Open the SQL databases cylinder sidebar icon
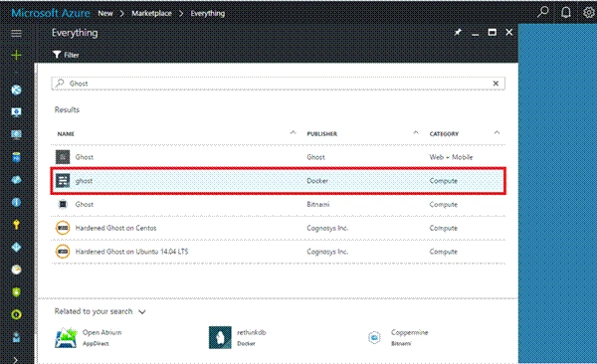 point(16,157)
